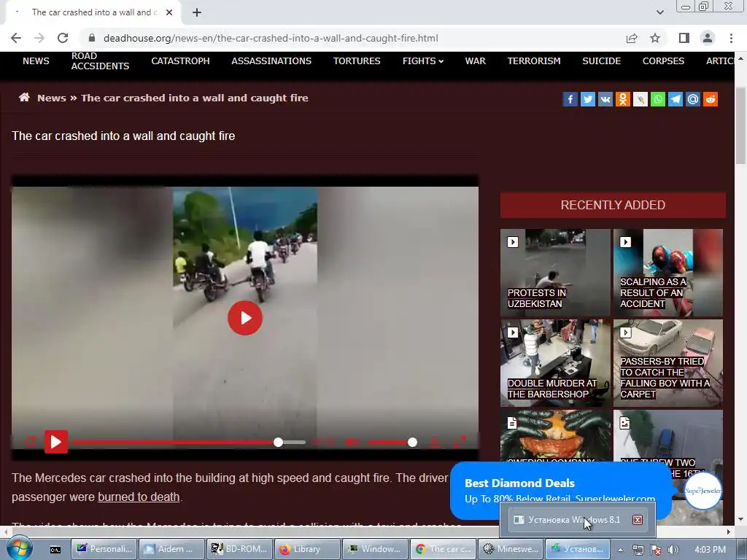The height and width of the screenshot is (560, 747).
Task: Go back with browser back arrow
Action: click(x=16, y=38)
